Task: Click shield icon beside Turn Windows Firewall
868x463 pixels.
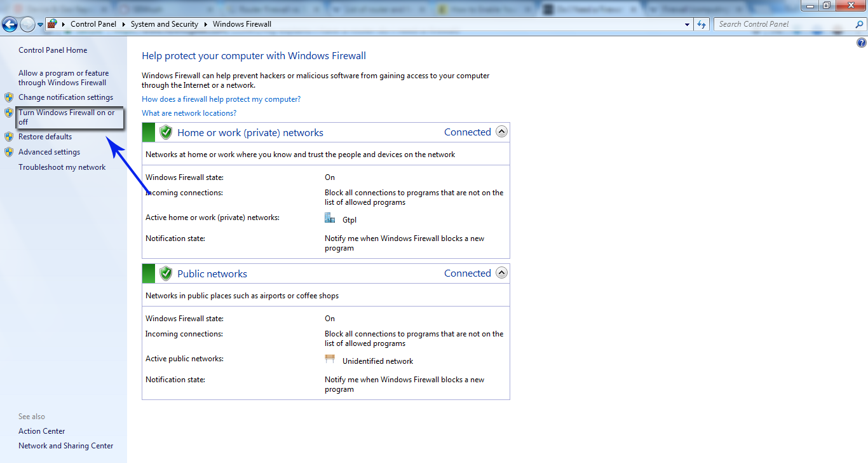Action: [x=9, y=113]
